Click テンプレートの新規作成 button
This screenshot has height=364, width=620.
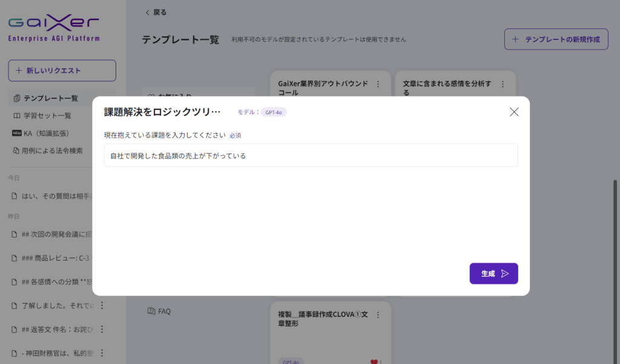(556, 39)
